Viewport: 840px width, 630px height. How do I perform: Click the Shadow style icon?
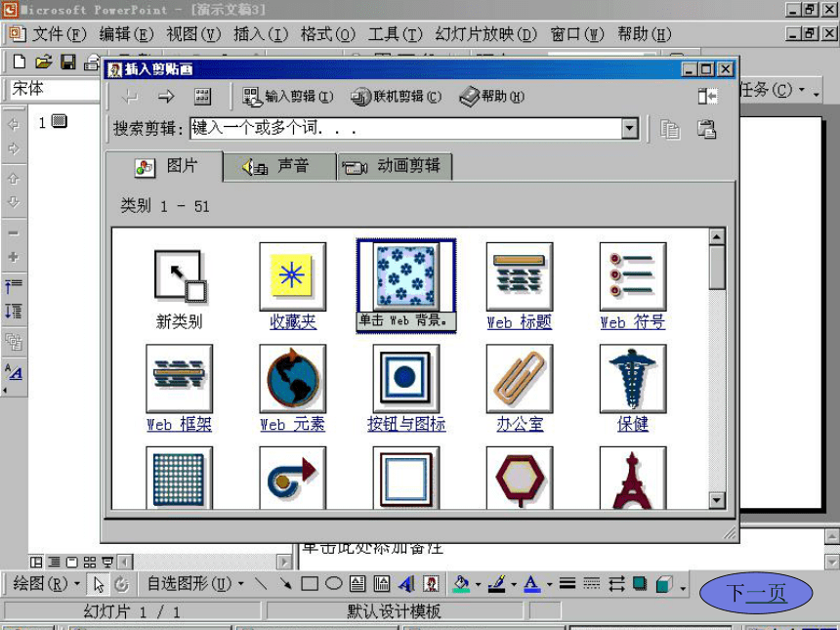click(x=640, y=583)
